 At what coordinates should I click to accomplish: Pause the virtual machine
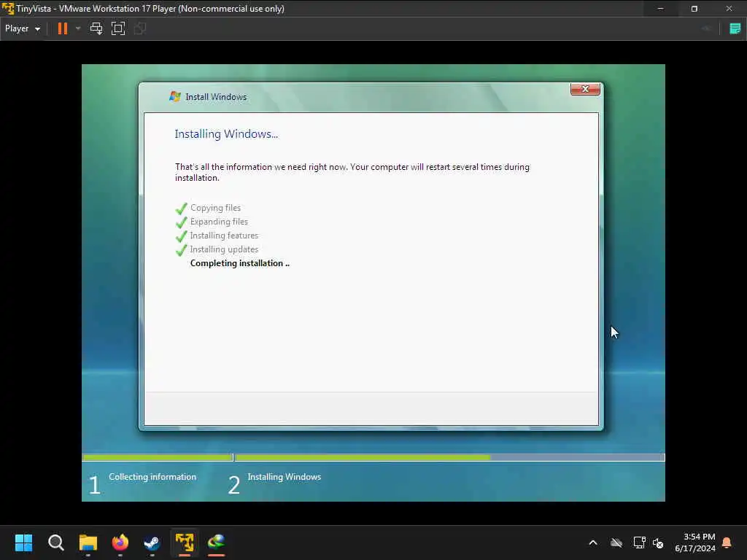(x=63, y=28)
